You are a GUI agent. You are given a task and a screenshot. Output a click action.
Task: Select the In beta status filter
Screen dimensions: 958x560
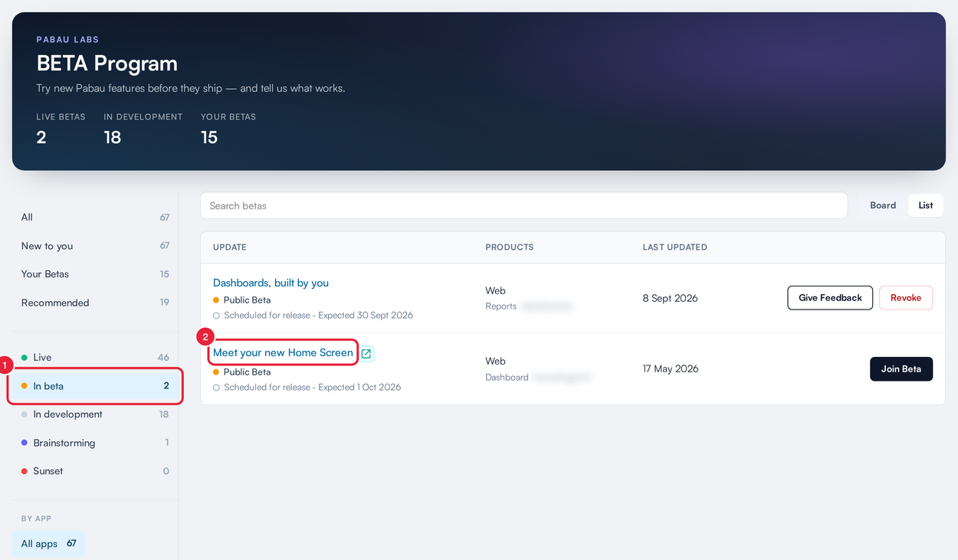click(x=95, y=386)
